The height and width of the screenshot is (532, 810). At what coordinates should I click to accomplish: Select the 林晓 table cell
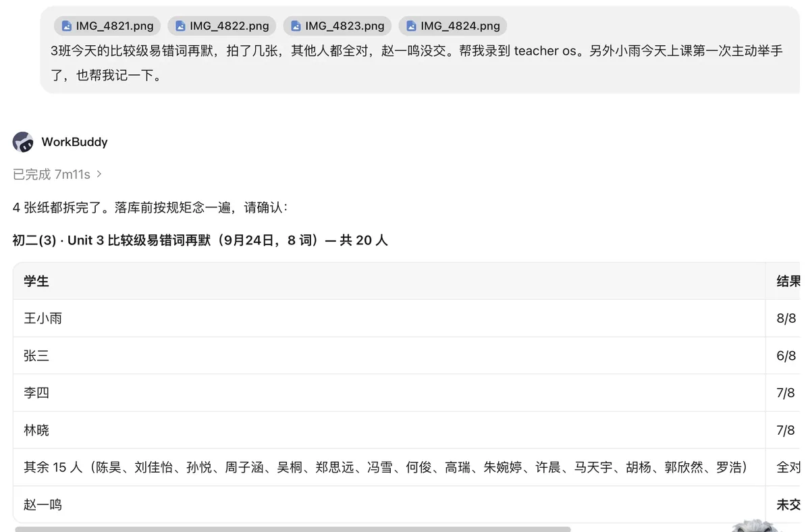(389, 430)
